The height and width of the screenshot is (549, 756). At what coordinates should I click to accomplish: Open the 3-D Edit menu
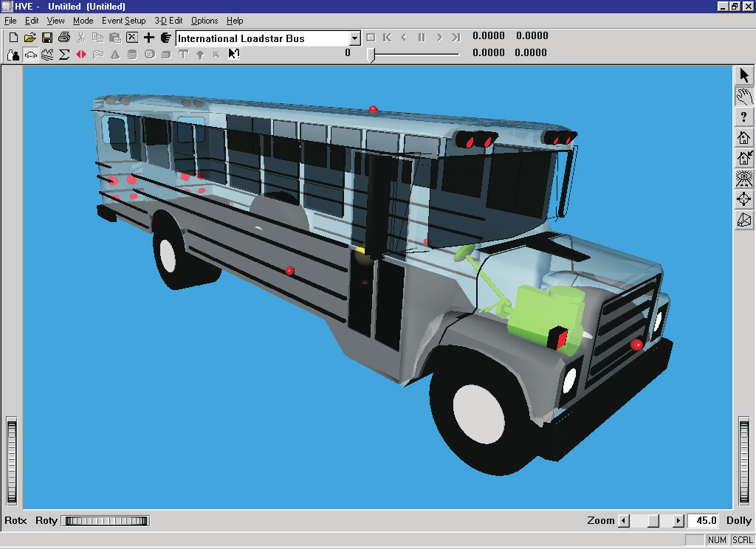168,21
